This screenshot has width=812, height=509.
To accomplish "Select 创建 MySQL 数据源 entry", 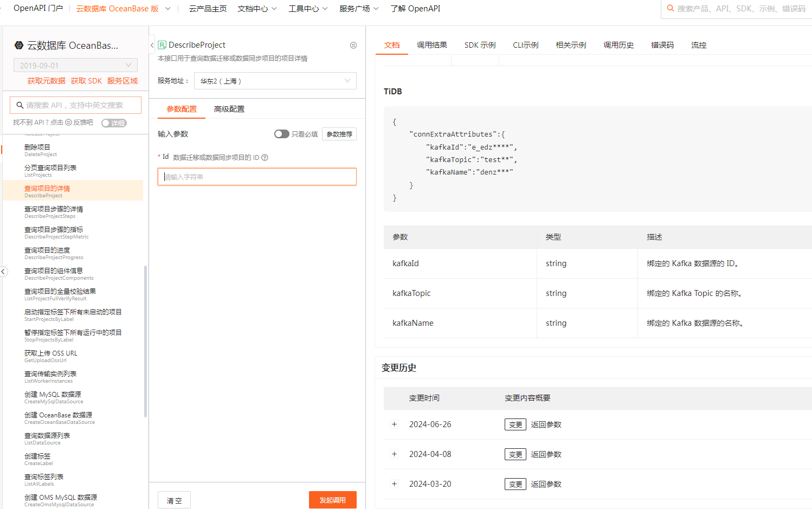I will [x=73, y=397].
